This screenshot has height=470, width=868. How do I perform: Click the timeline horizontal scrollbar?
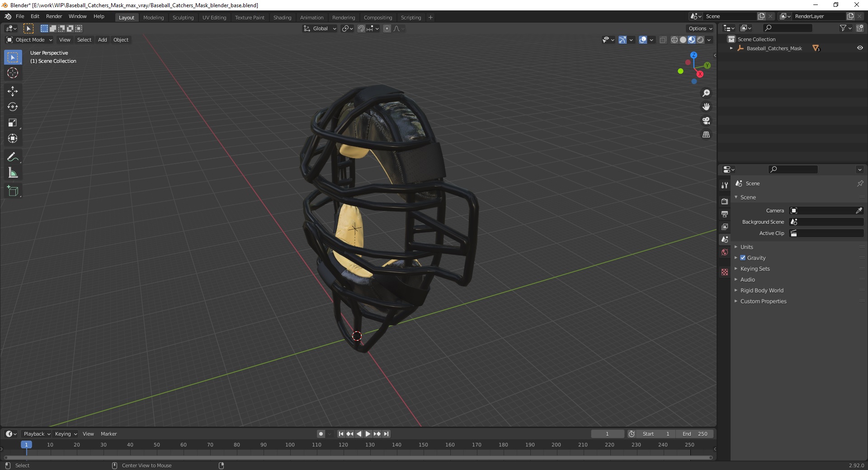click(x=359, y=457)
